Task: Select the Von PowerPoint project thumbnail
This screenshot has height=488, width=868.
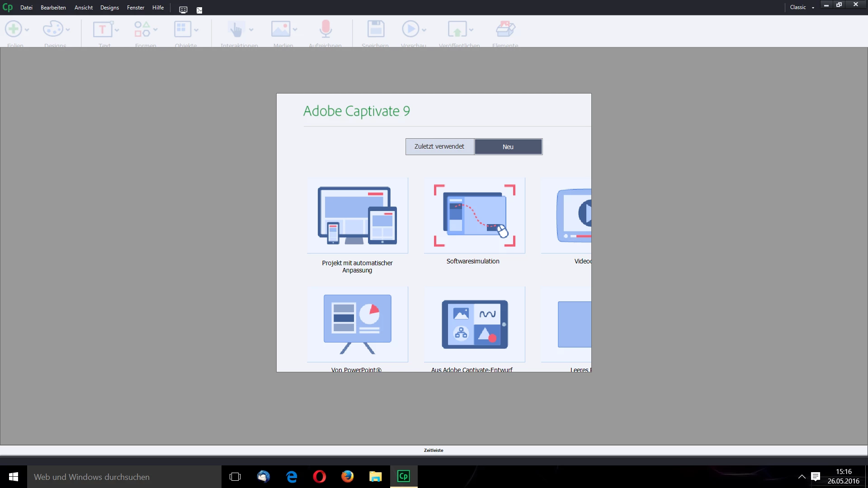Action: click(357, 324)
